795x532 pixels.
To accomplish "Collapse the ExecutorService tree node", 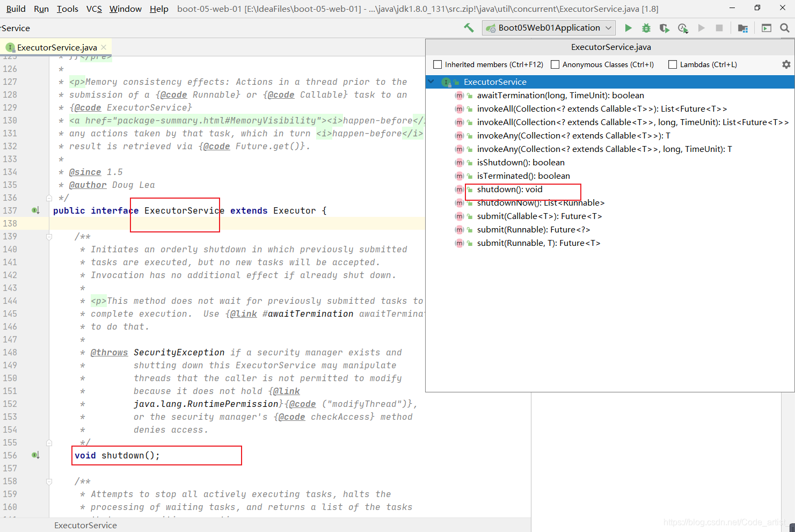I will 431,82.
